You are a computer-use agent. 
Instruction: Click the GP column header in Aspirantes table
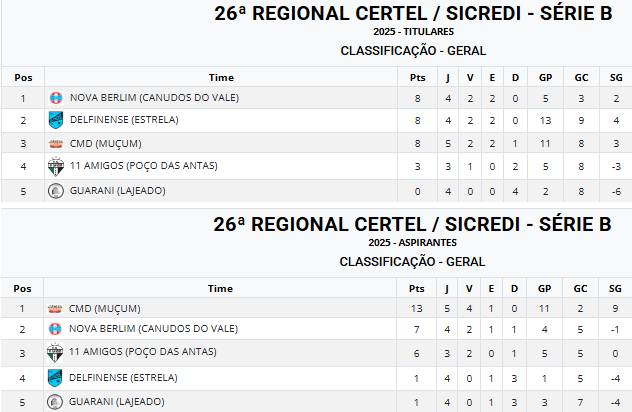545,288
